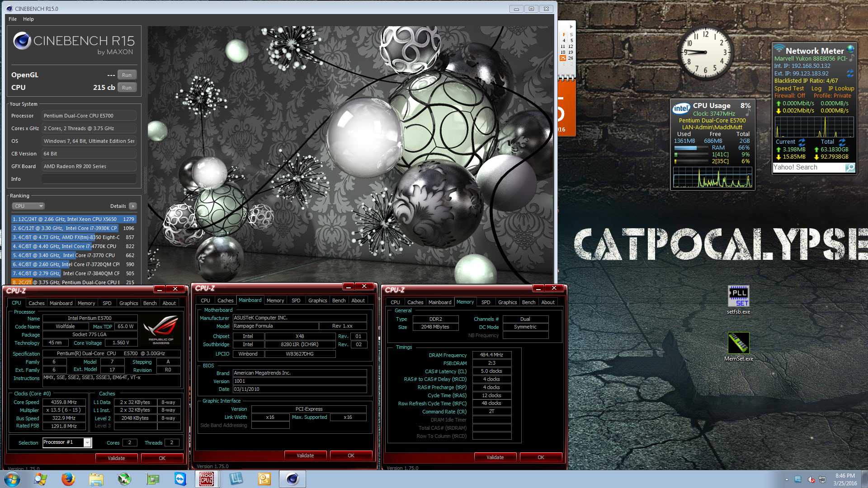
Task: Select ranking row Intel Xeon X5650
Action: [x=73, y=219]
